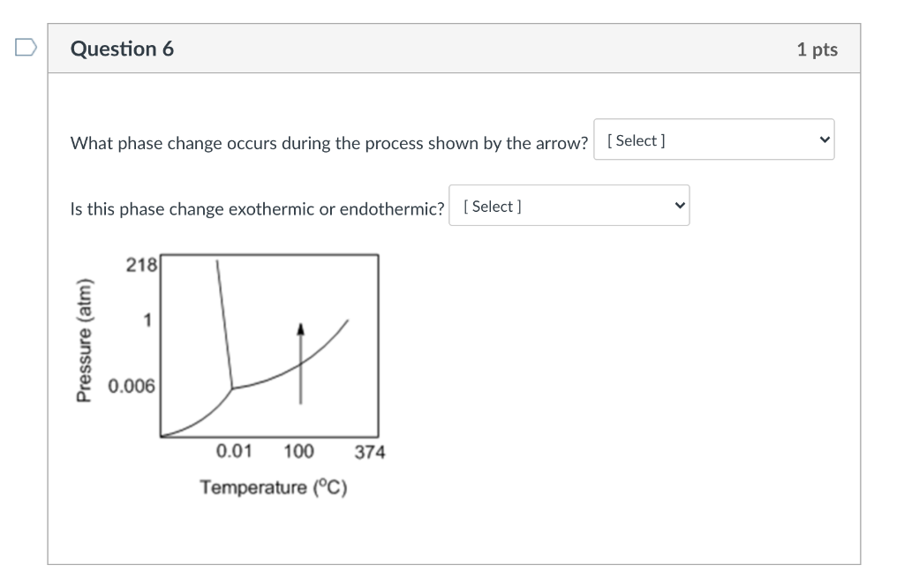Click the 374 temperature value on the axis
Image resolution: width=904 pixels, height=588 pixels.
point(372,452)
